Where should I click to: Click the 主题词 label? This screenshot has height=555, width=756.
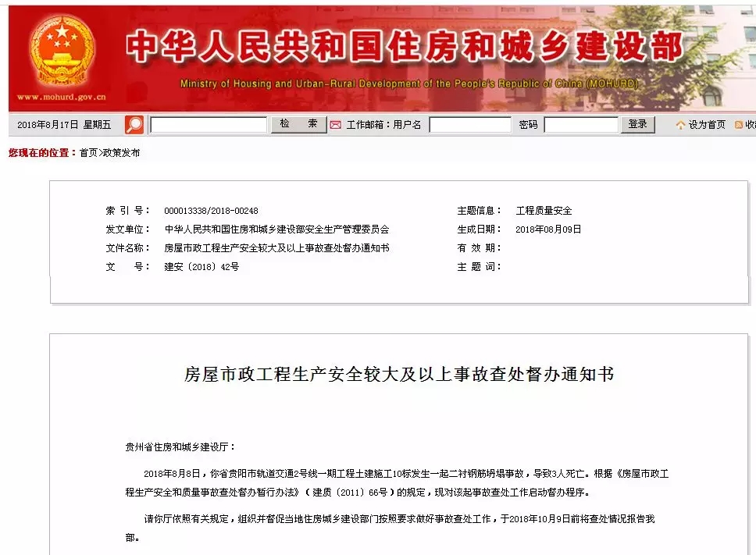coord(480,267)
